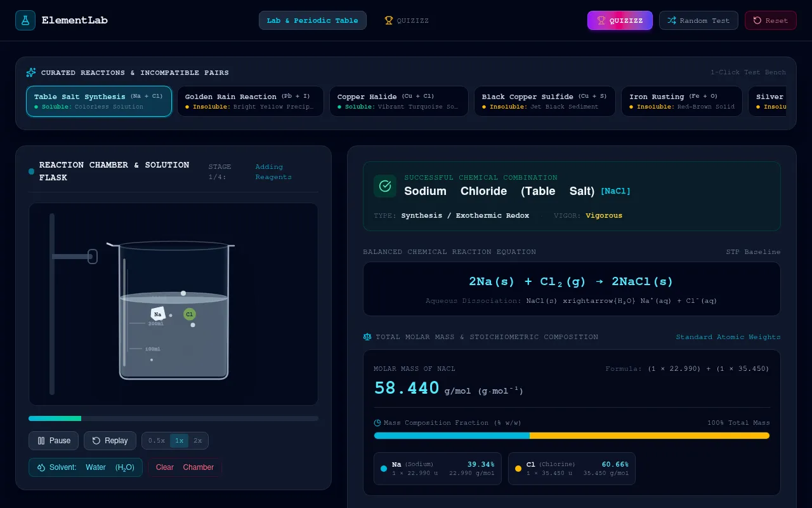Click the mass composition fraction bar
This screenshot has width=812, height=508.
[x=572, y=436]
